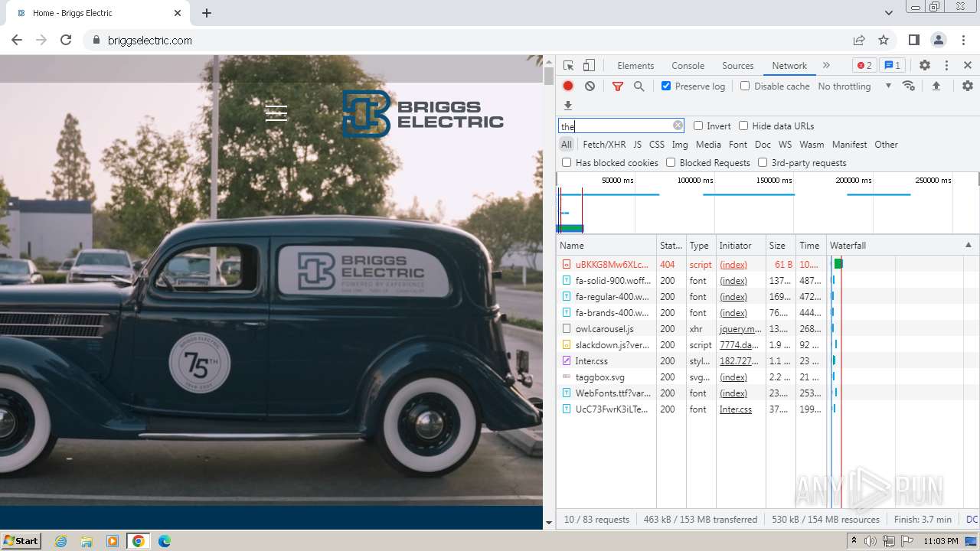View site information lock icon
Image resolution: width=980 pixels, height=551 pixels.
pos(96,40)
